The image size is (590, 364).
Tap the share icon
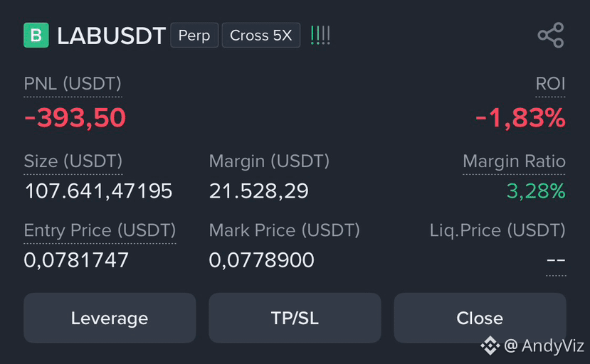(x=551, y=36)
